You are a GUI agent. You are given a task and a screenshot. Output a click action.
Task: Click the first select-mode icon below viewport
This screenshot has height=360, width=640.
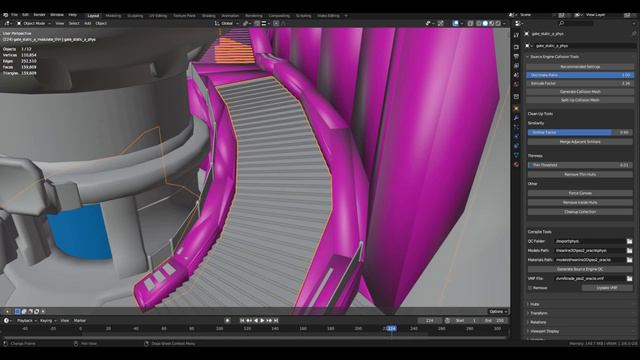point(18,311)
